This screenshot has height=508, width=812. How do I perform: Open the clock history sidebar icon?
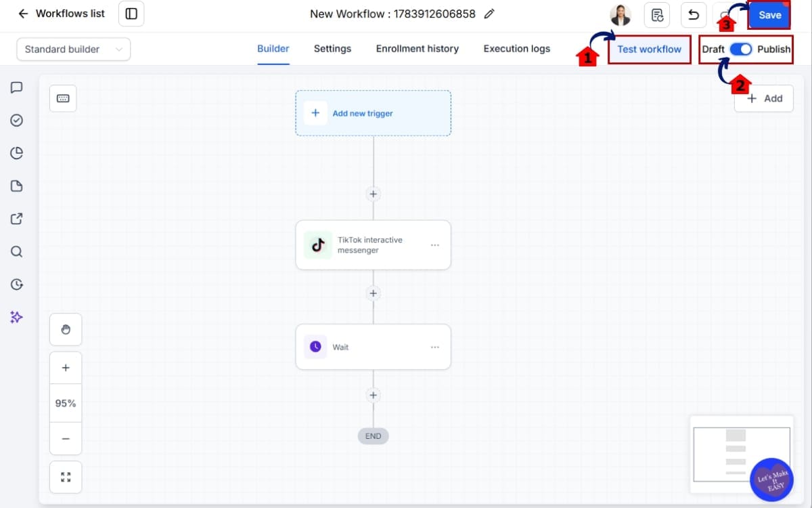(17, 284)
